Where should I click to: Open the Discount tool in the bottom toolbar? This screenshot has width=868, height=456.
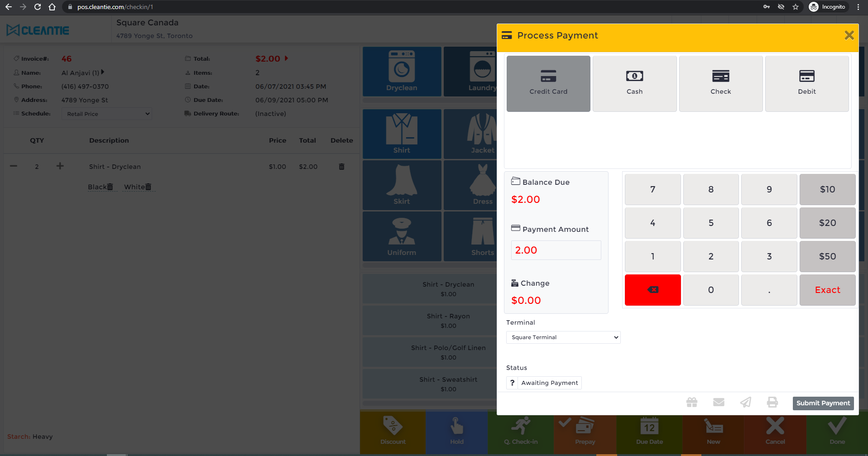pyautogui.click(x=393, y=432)
